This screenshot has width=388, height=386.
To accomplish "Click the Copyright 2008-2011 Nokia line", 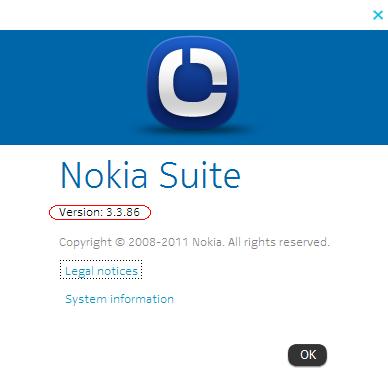I will click(x=194, y=242).
